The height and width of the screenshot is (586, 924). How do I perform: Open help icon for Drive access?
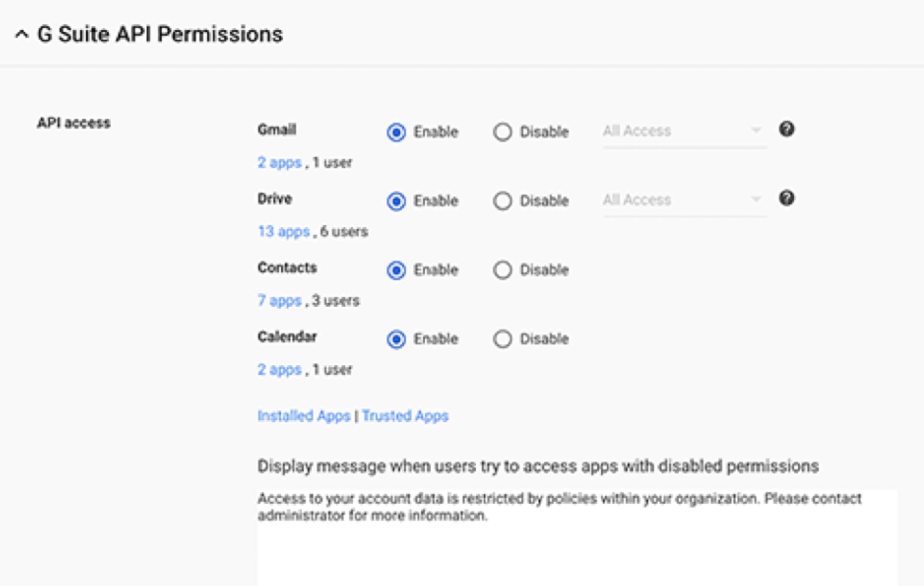(786, 198)
